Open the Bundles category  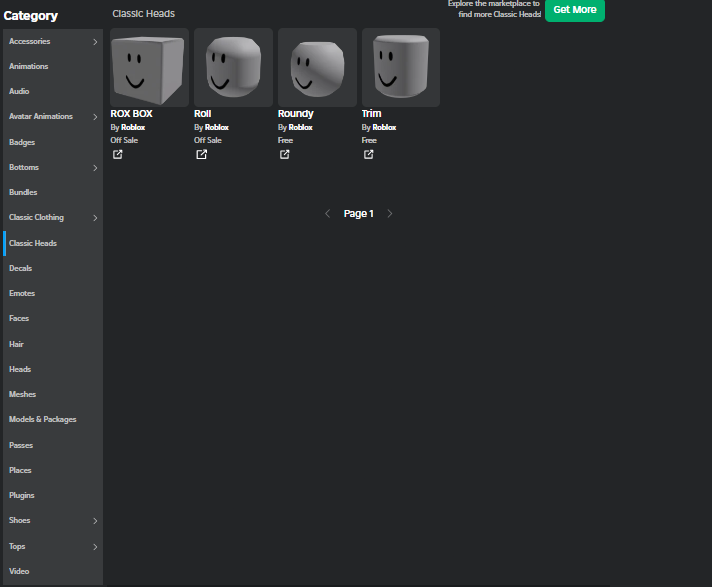[x=53, y=192]
